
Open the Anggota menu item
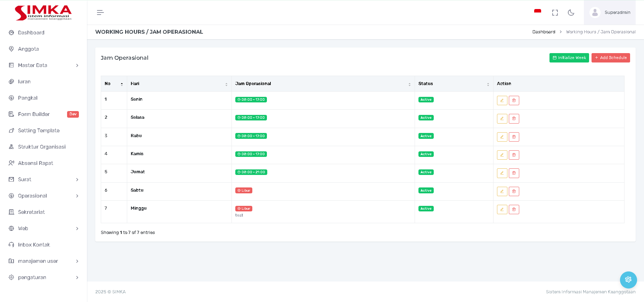[x=28, y=49]
